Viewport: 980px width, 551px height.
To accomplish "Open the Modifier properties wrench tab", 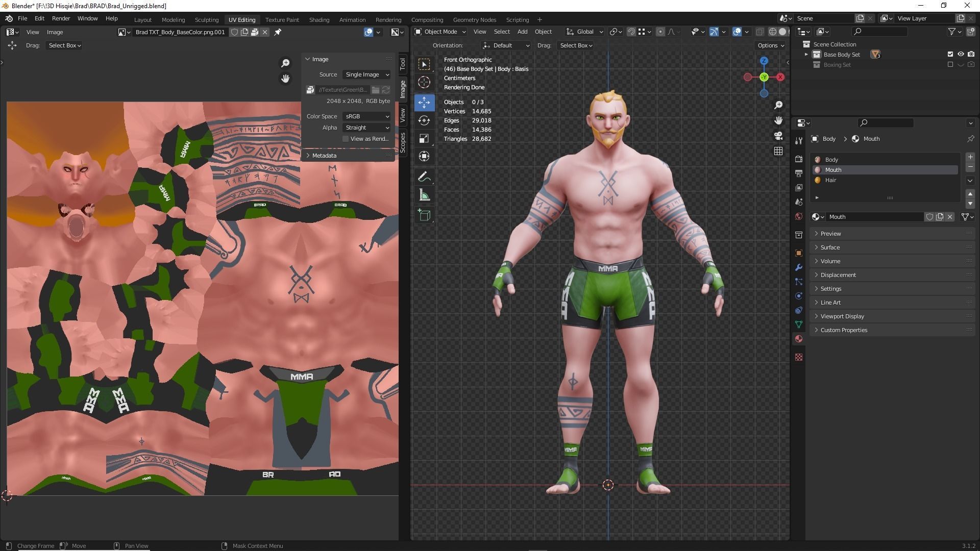I will tap(799, 267).
